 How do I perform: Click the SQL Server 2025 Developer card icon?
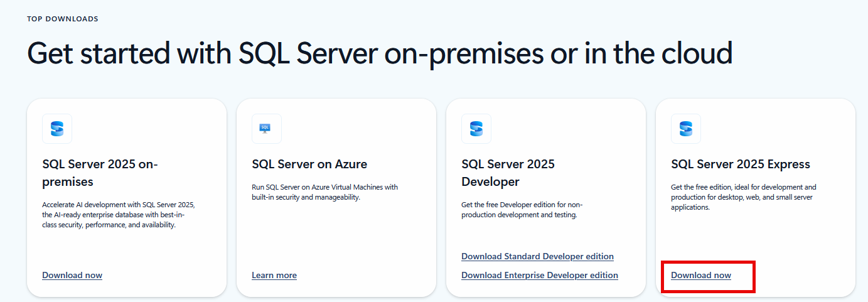point(476,129)
